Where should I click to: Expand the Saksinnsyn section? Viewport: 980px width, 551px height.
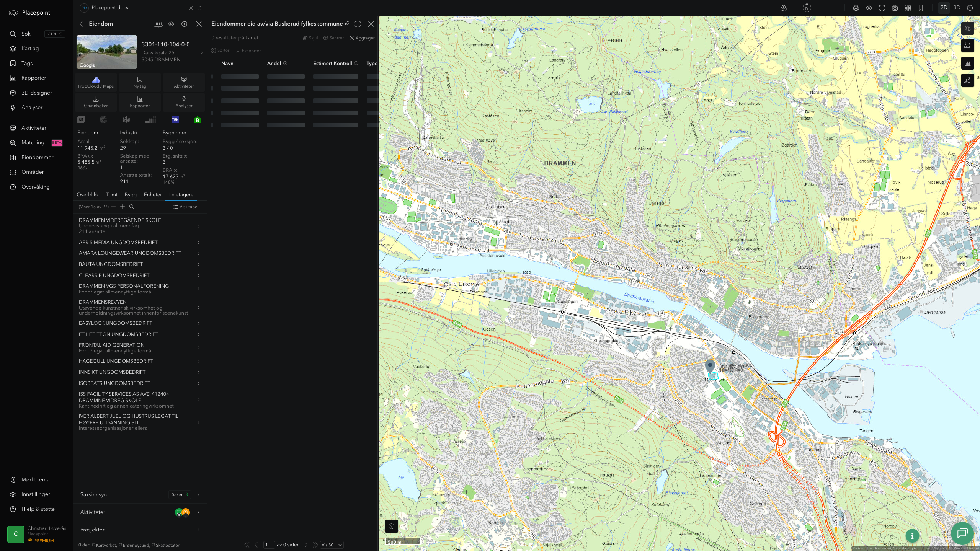click(139, 494)
